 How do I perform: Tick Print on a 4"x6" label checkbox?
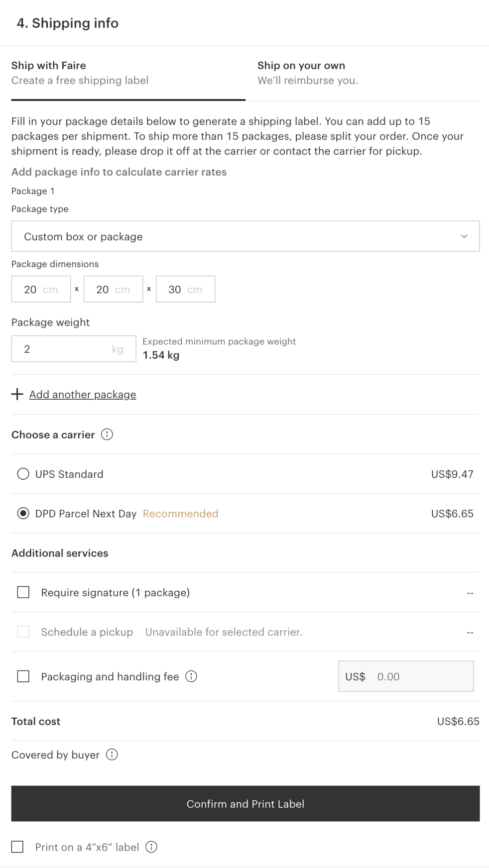coord(17,847)
